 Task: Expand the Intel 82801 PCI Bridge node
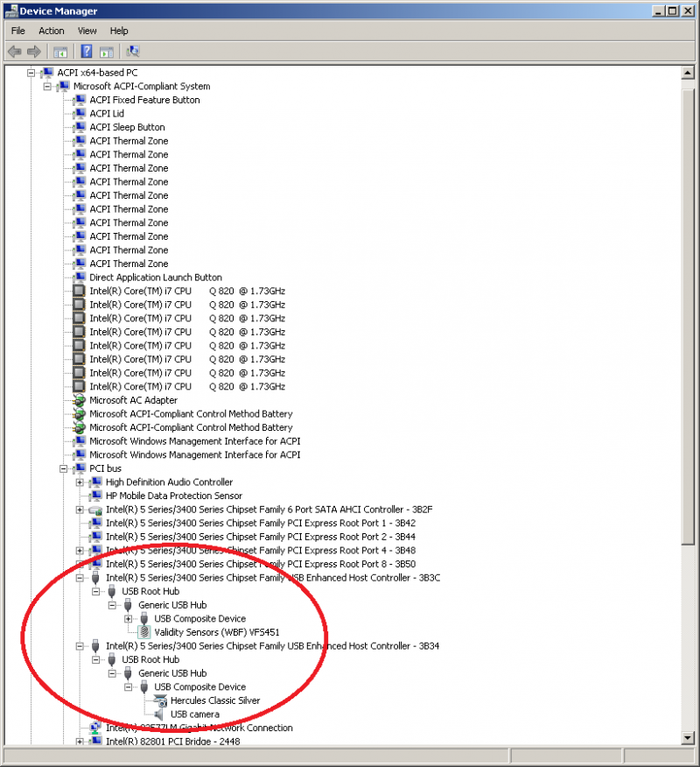[80, 742]
